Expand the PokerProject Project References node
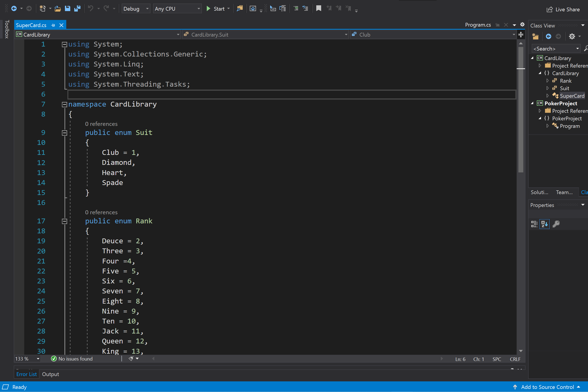Viewport: 588px width, 392px height. (x=540, y=111)
